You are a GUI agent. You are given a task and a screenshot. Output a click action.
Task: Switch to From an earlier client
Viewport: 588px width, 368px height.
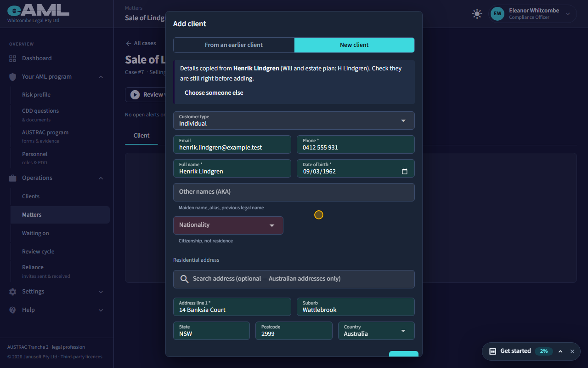234,45
